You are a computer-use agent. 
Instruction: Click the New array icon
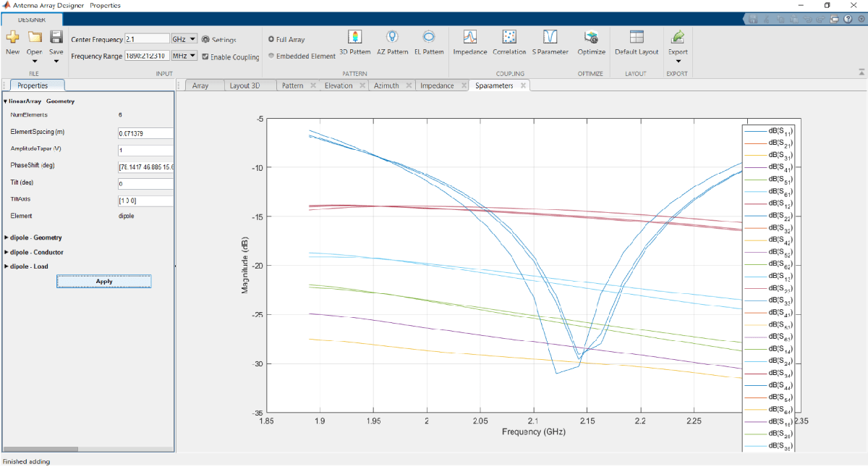coord(12,38)
